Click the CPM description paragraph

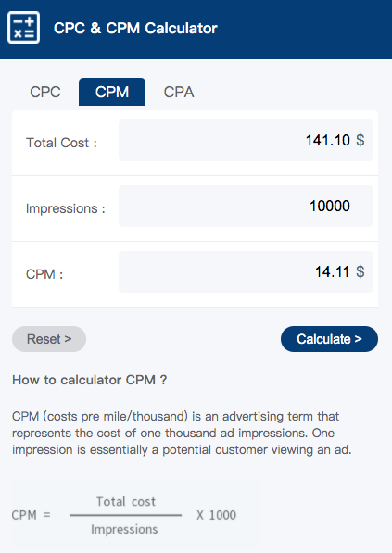click(182, 434)
